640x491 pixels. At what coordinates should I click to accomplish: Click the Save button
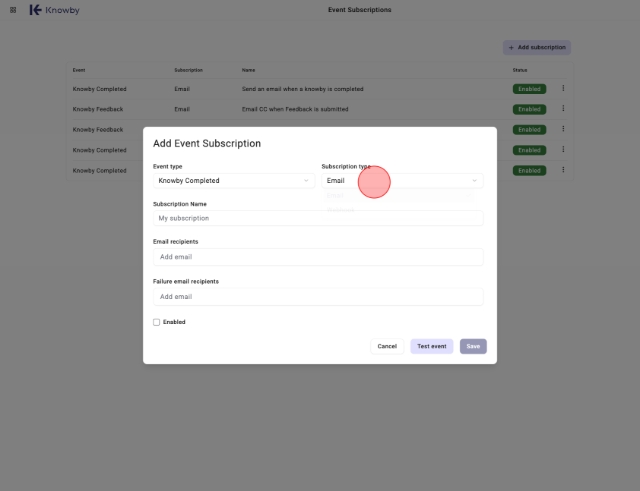pos(473,346)
